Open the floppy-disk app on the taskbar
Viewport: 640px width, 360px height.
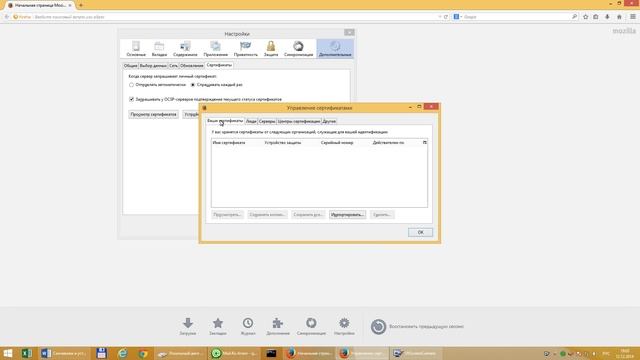101,353
